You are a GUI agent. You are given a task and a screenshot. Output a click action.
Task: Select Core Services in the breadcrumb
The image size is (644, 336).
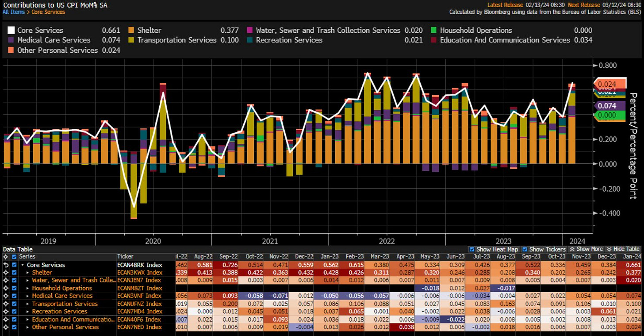pyautogui.click(x=48, y=12)
